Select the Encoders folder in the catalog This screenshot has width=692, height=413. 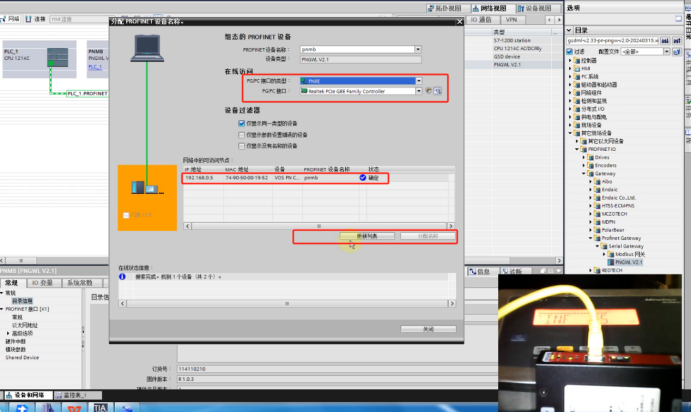pos(602,165)
